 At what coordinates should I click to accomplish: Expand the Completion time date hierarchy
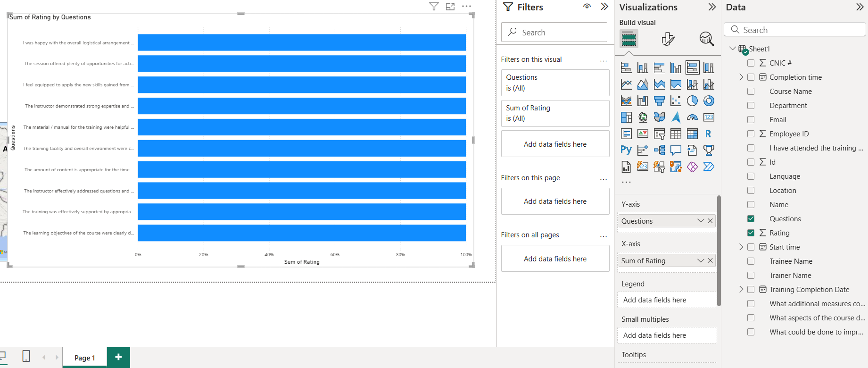[741, 77]
